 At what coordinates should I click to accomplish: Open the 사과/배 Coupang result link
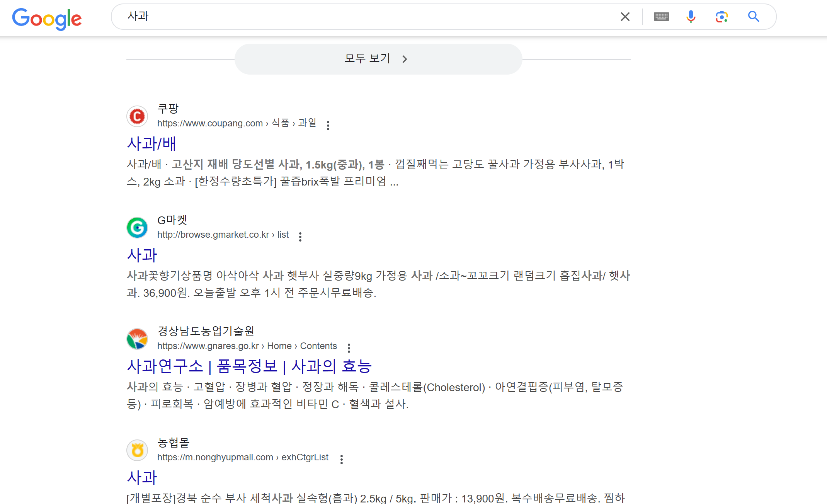point(151,144)
